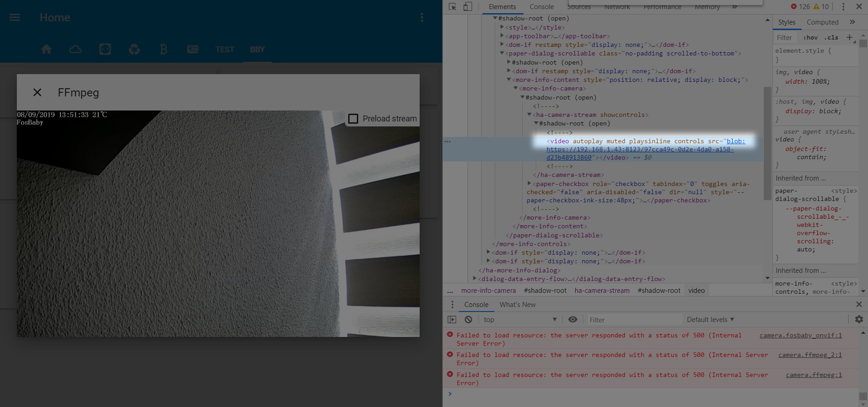This screenshot has height=407, width=868.
Task: Collapse the ha-camera-stream showcontrols node
Action: [529, 115]
